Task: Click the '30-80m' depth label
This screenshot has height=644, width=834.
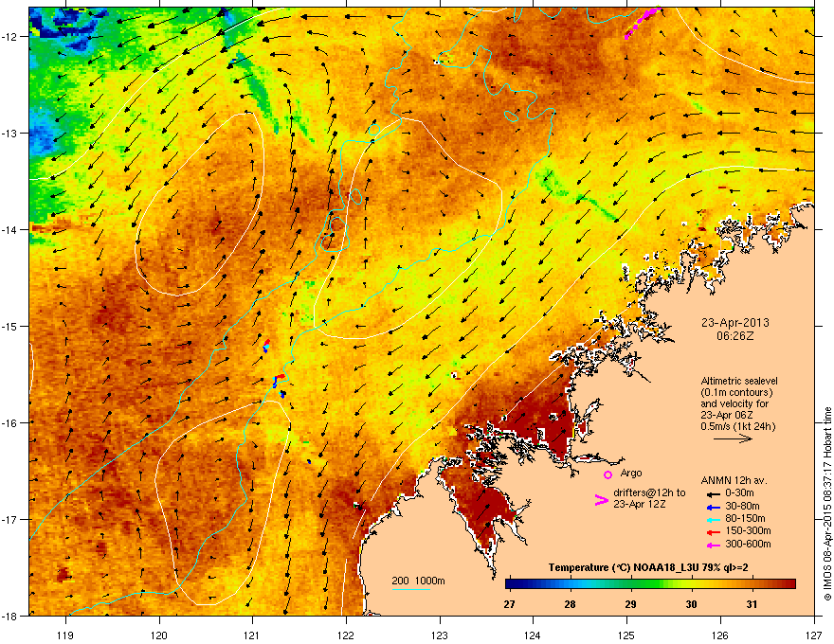Action: tap(742, 506)
